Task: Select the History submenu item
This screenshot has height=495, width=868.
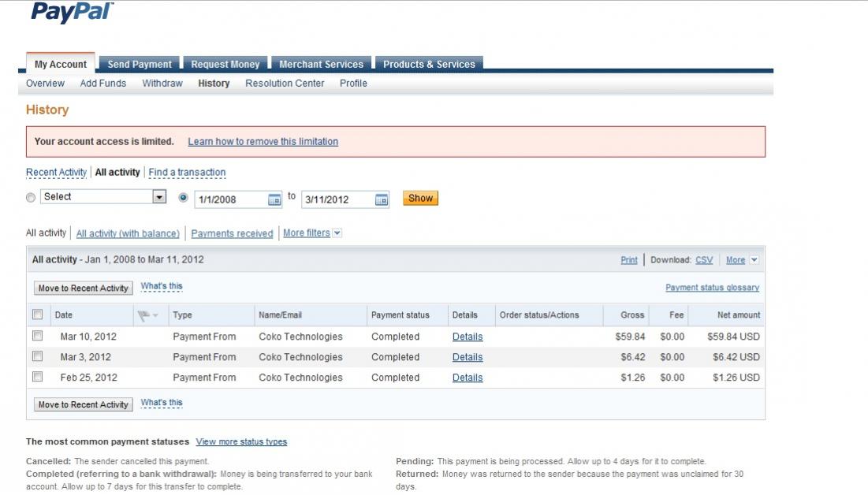Action: 214,83
